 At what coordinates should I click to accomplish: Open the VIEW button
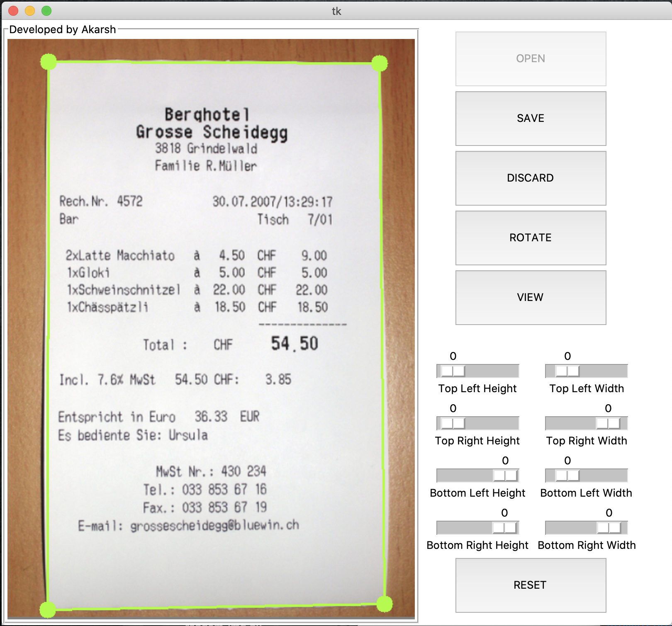point(531,298)
